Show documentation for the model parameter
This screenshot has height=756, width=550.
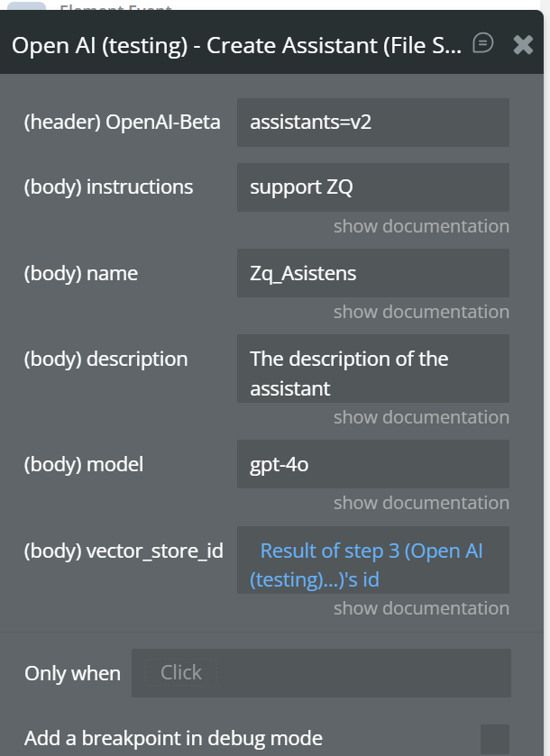coord(421,503)
